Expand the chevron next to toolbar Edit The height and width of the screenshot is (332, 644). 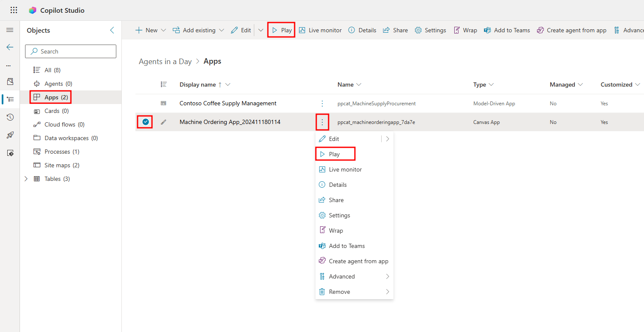pyautogui.click(x=261, y=30)
